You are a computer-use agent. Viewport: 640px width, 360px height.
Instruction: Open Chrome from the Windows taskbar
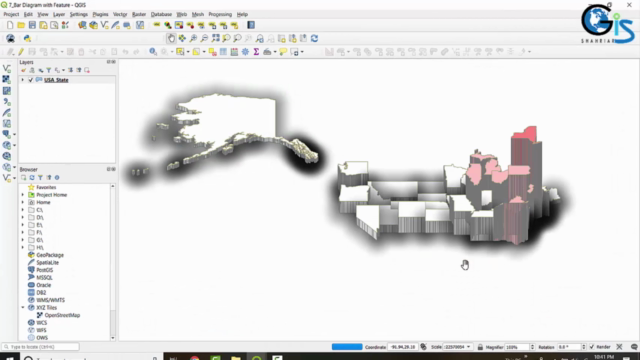[195, 358]
